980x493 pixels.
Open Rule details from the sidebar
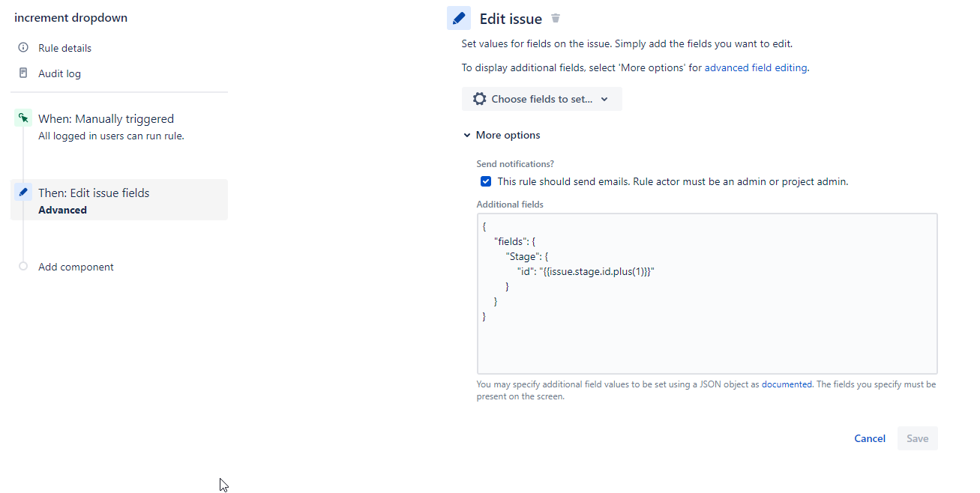(64, 47)
